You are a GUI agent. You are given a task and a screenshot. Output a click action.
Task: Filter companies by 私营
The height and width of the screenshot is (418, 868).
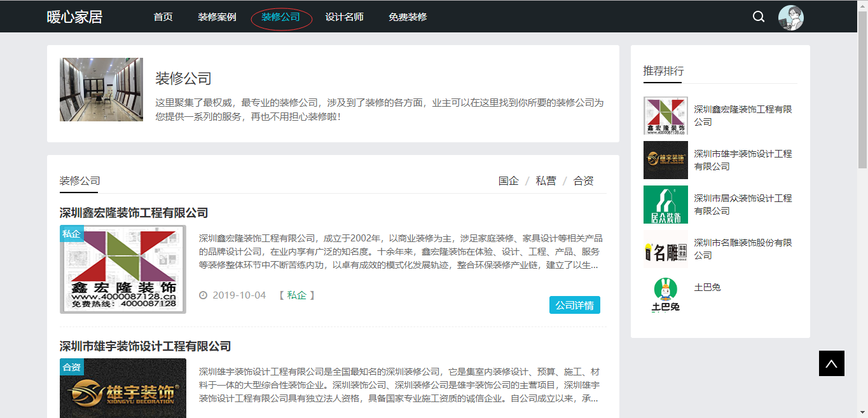[x=546, y=181]
